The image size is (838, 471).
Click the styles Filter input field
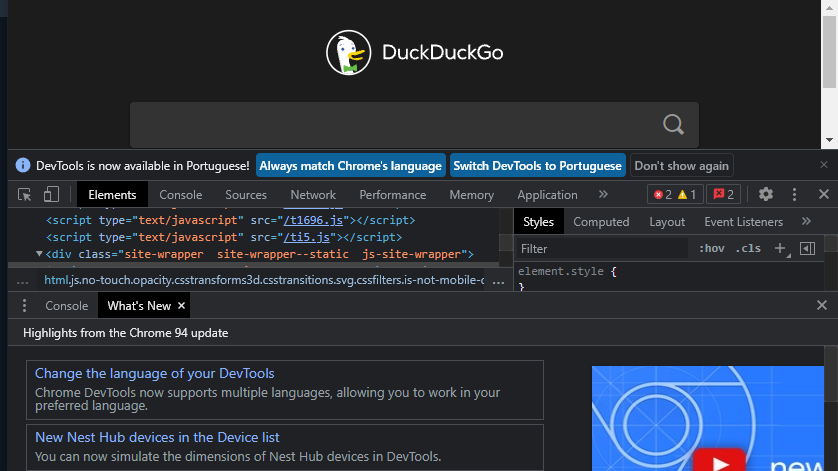click(x=600, y=248)
